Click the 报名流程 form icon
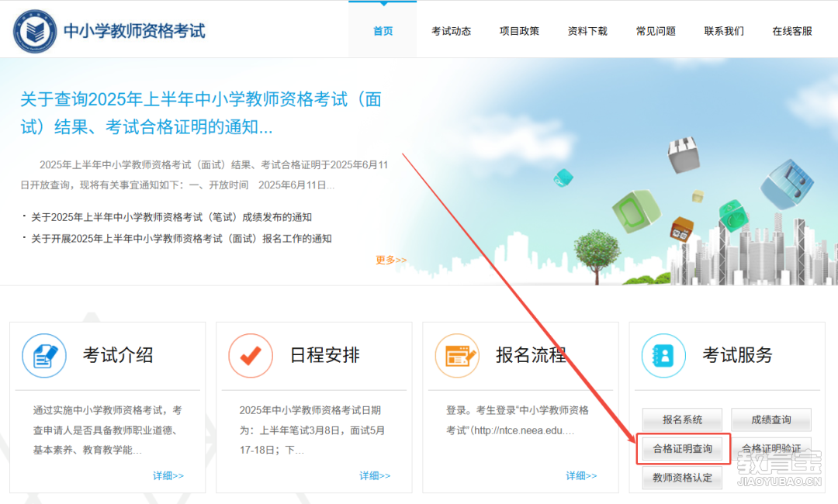The image size is (838, 504). tap(458, 356)
